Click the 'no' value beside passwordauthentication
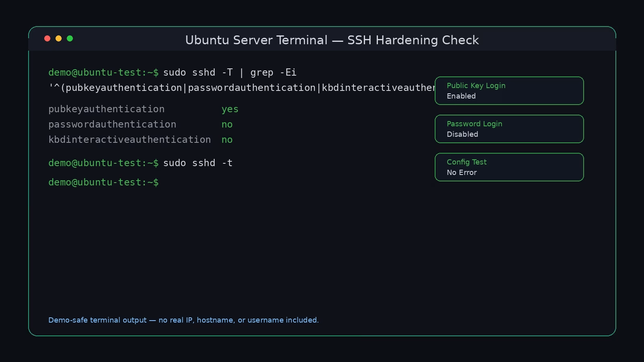The width and height of the screenshot is (644, 362). coord(227,125)
